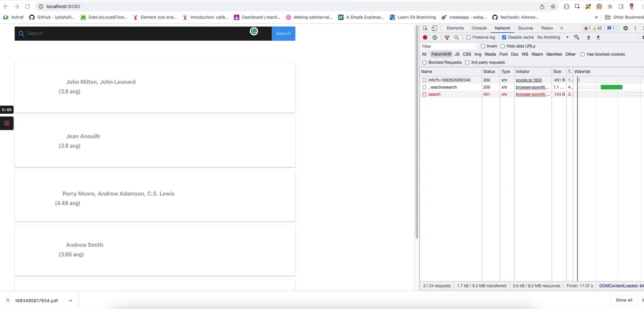
Task: Stop the screen recording with the red square button
Action: pos(6,123)
